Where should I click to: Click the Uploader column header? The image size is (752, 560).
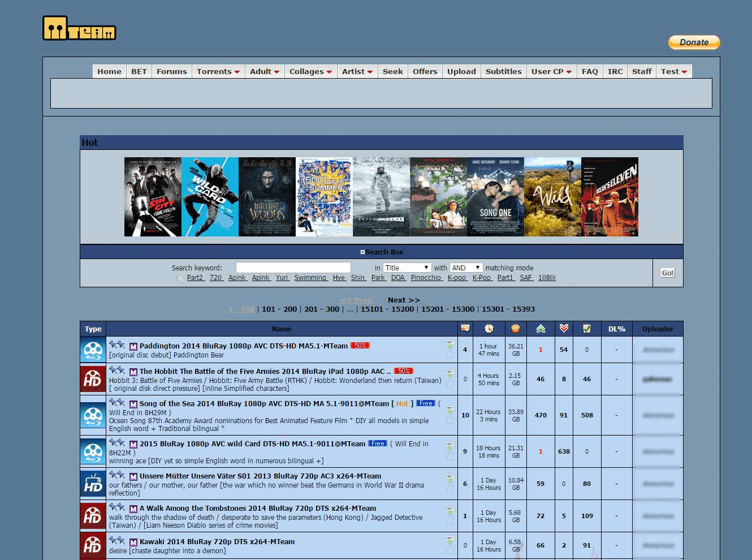pyautogui.click(x=658, y=329)
